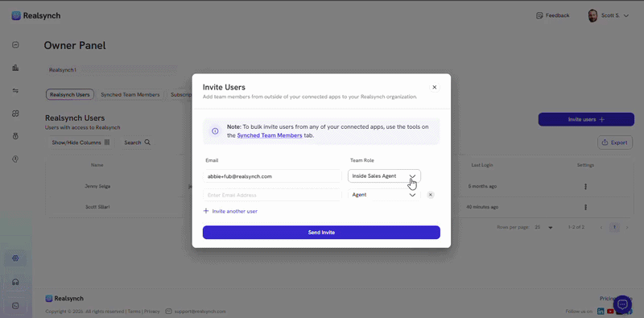Open the Inside Sales Agent team role dropdown
This screenshot has width=644, height=318.
[384, 176]
